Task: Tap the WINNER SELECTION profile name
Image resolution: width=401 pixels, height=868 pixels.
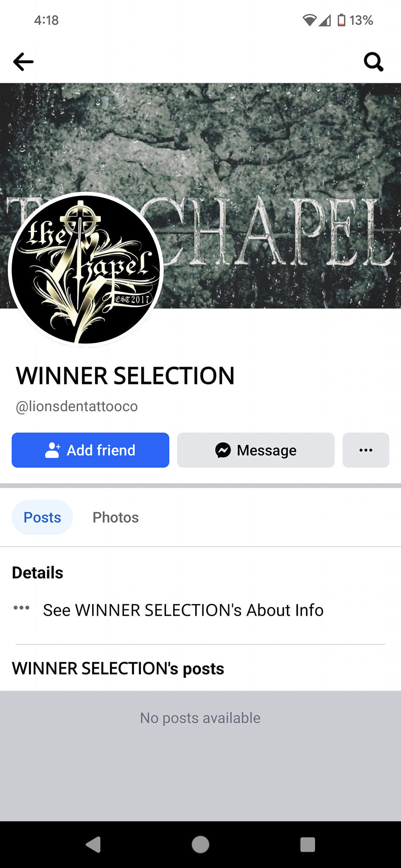Action: tap(125, 376)
